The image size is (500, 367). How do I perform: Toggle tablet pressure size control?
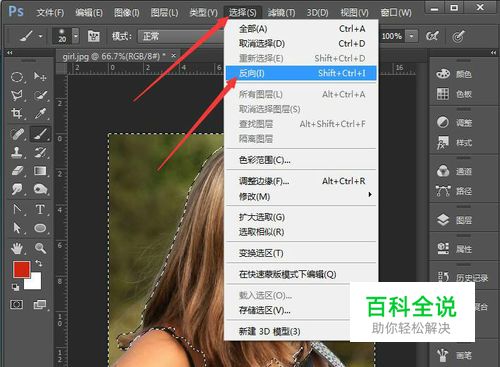(459, 36)
